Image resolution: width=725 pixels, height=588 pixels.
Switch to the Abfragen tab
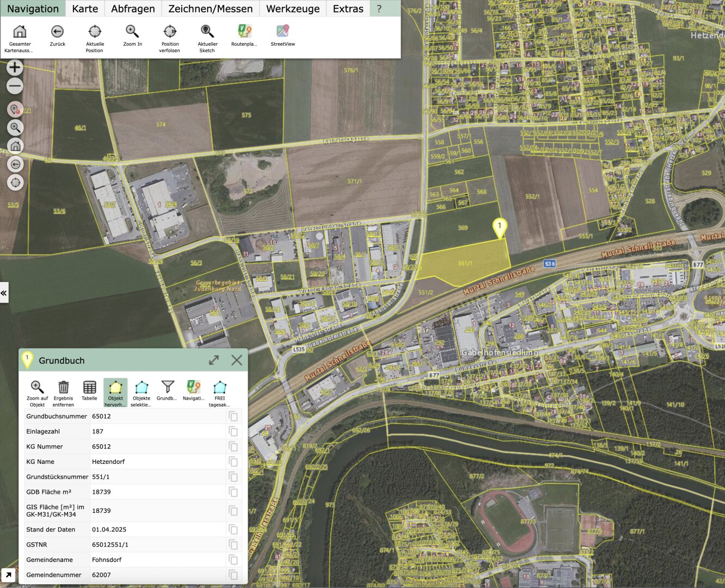click(x=133, y=9)
